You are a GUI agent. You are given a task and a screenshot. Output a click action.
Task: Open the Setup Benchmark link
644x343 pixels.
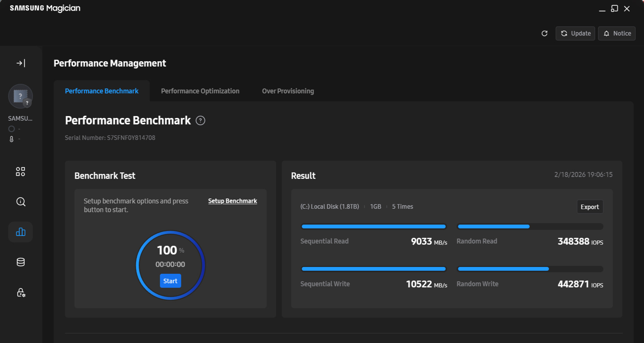click(232, 201)
